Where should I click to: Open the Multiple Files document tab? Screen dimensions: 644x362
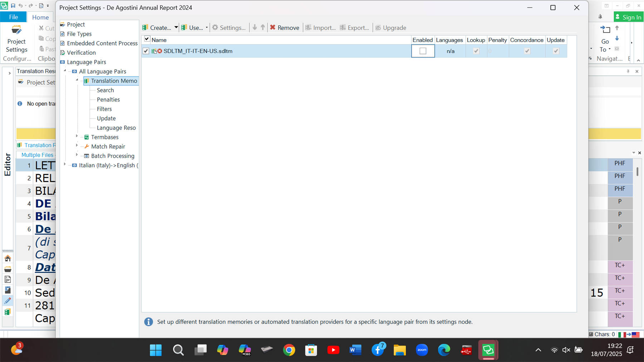[x=37, y=155]
